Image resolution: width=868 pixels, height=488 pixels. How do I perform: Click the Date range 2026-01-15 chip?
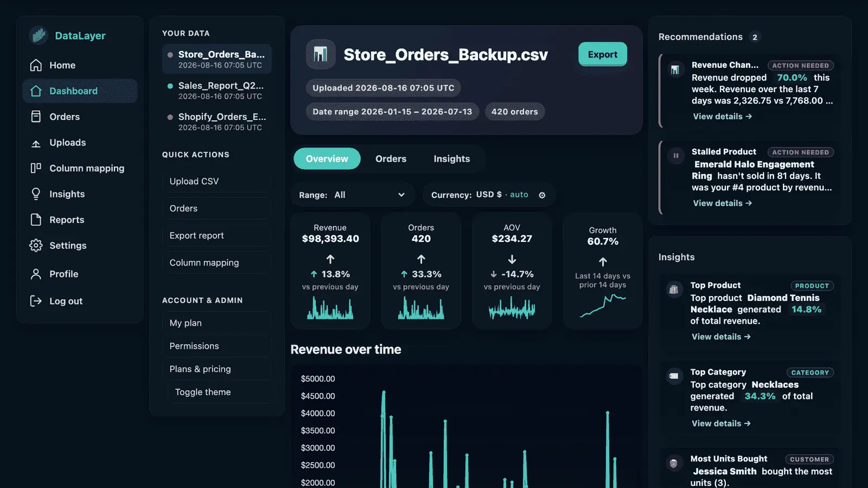click(x=392, y=112)
